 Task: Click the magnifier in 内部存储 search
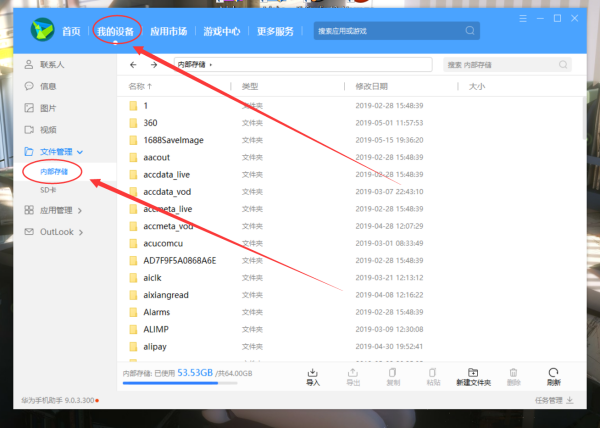click(563, 65)
